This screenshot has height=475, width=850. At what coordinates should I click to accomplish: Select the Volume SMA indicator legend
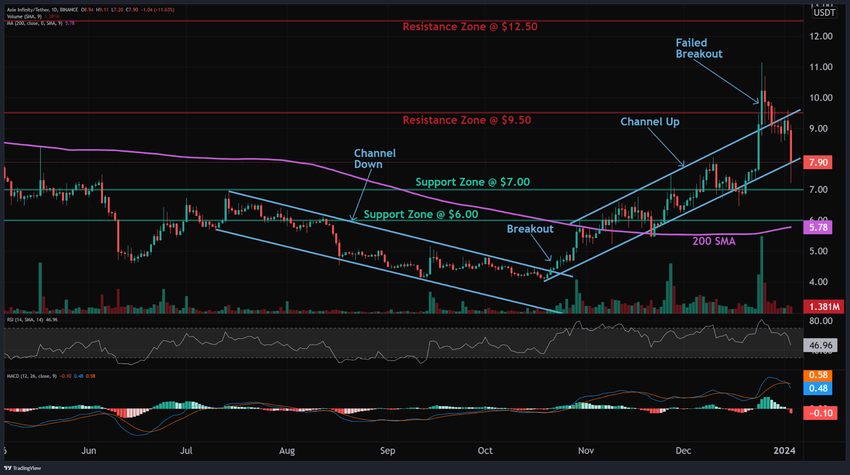pyautogui.click(x=24, y=17)
